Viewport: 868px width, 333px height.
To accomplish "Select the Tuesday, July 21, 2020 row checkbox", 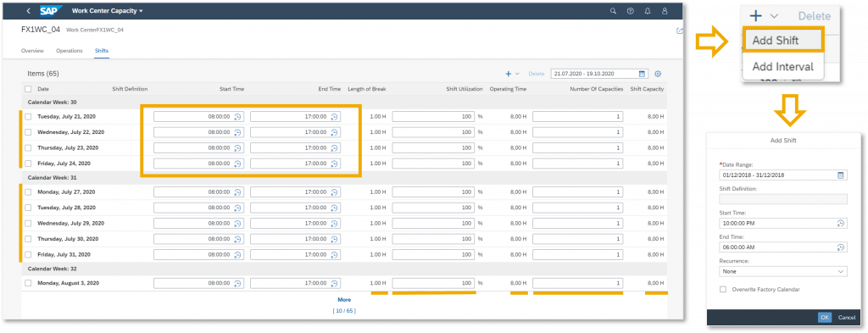I will coord(28,117).
